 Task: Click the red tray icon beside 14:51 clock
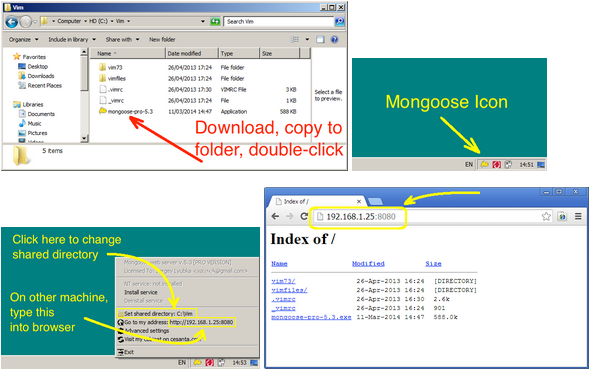496,164
